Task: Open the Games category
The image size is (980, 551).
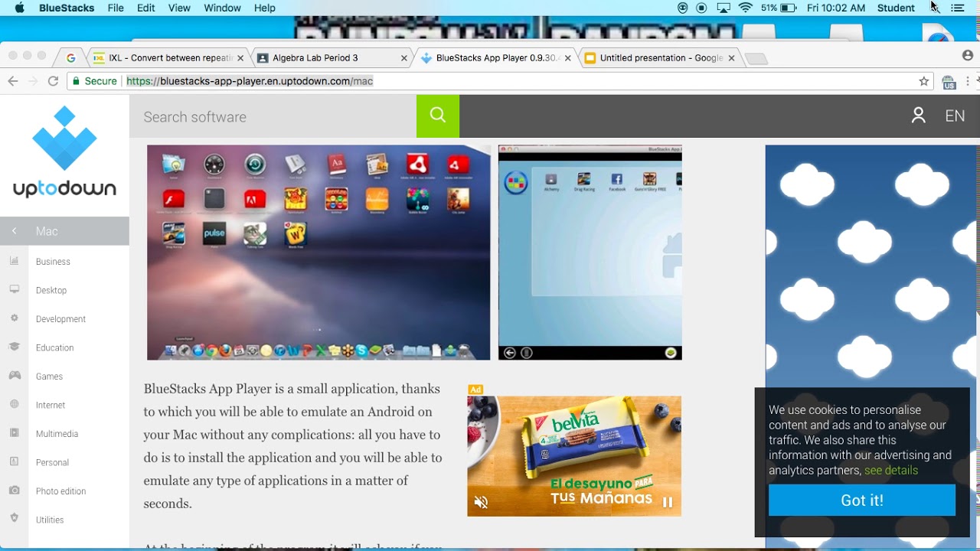Action: pyautogui.click(x=49, y=377)
